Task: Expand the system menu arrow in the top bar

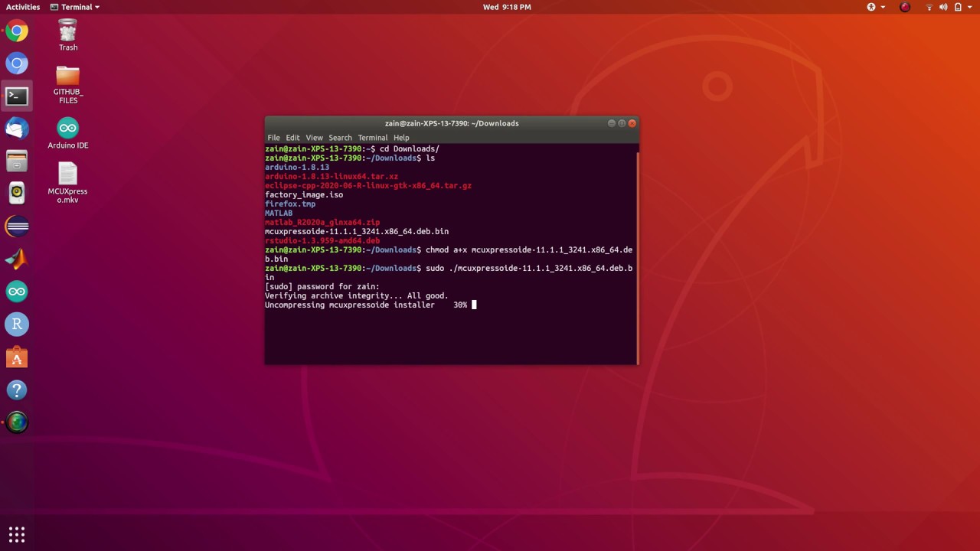Action: 969,7
